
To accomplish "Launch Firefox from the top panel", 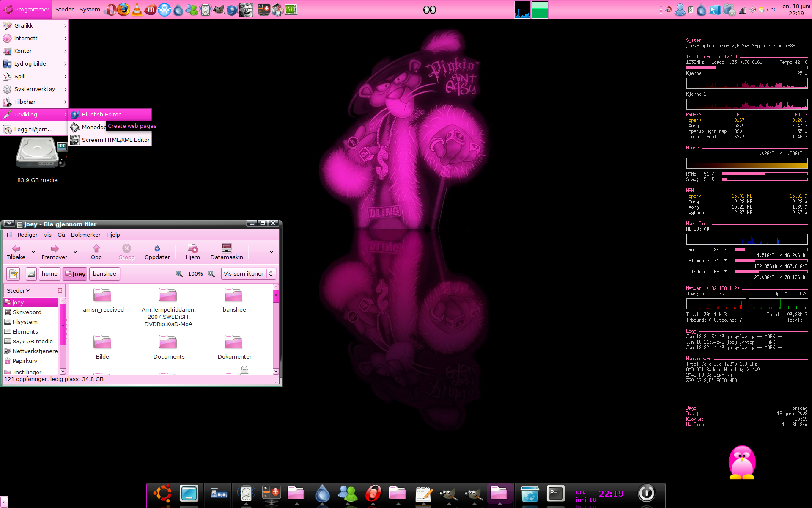I will 123,9.
